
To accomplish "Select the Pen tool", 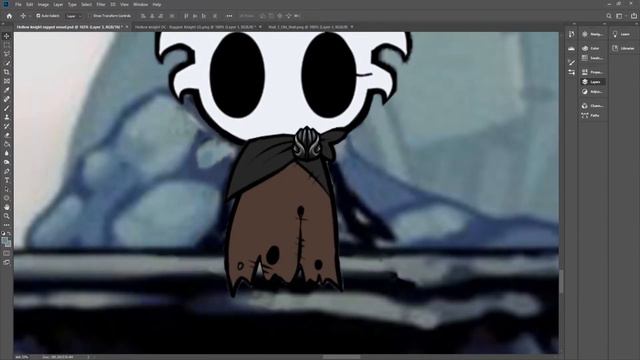I will (7, 171).
